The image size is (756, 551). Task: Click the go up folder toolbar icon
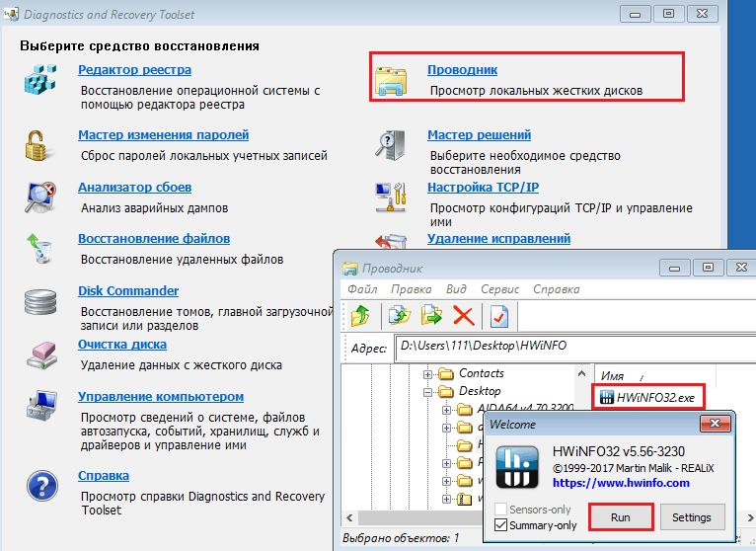(360, 316)
